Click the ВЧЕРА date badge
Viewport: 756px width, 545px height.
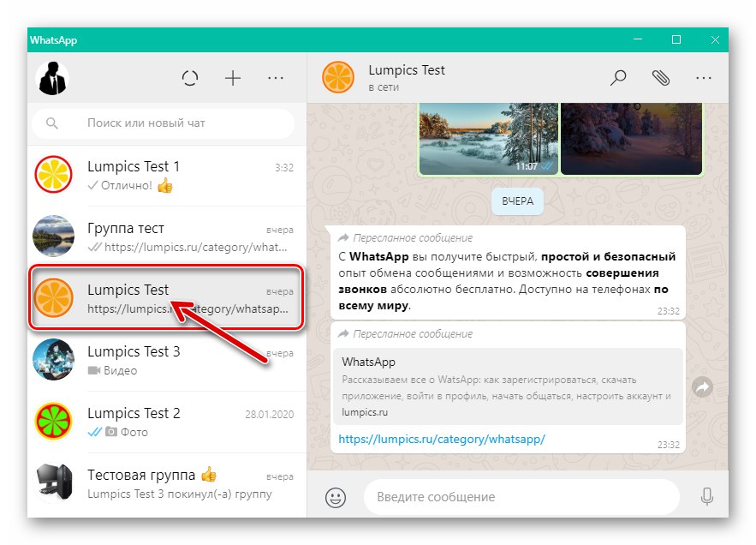[517, 201]
